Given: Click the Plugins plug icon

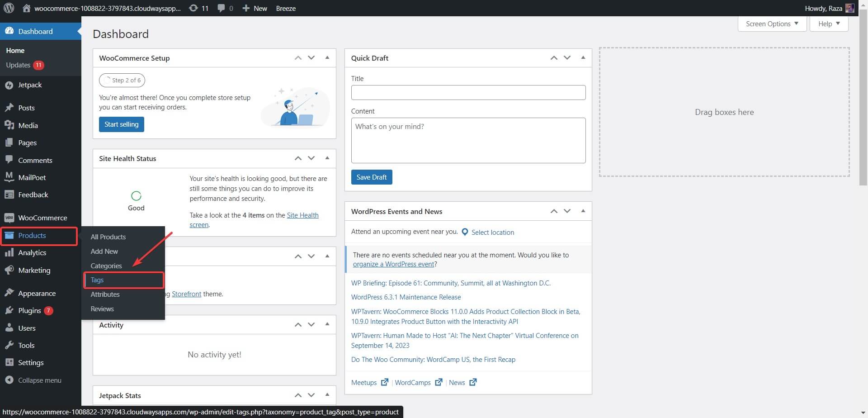Looking at the screenshot, I should 9,310.
